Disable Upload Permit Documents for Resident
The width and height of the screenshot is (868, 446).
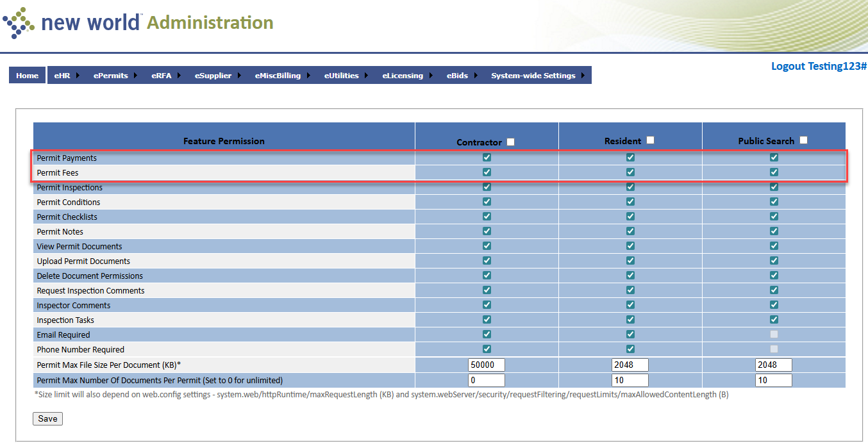[x=630, y=261]
